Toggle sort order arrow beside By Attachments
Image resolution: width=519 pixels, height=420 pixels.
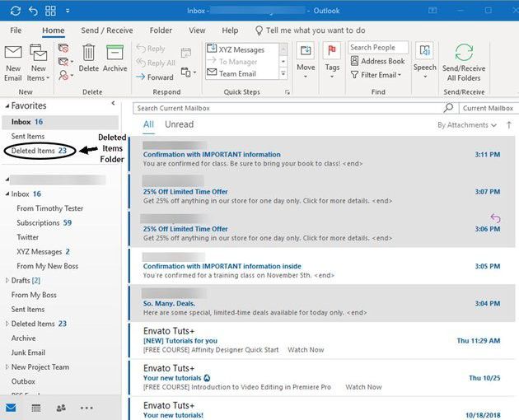pyautogui.click(x=509, y=125)
